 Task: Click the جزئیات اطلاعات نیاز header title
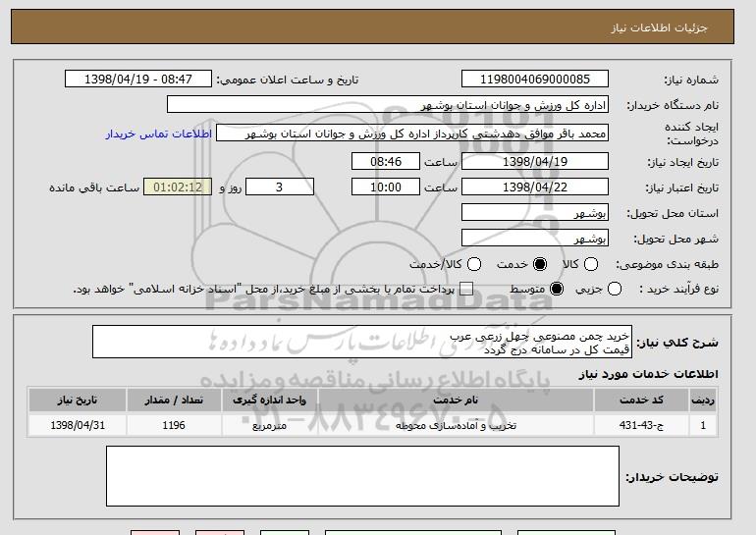pos(659,27)
